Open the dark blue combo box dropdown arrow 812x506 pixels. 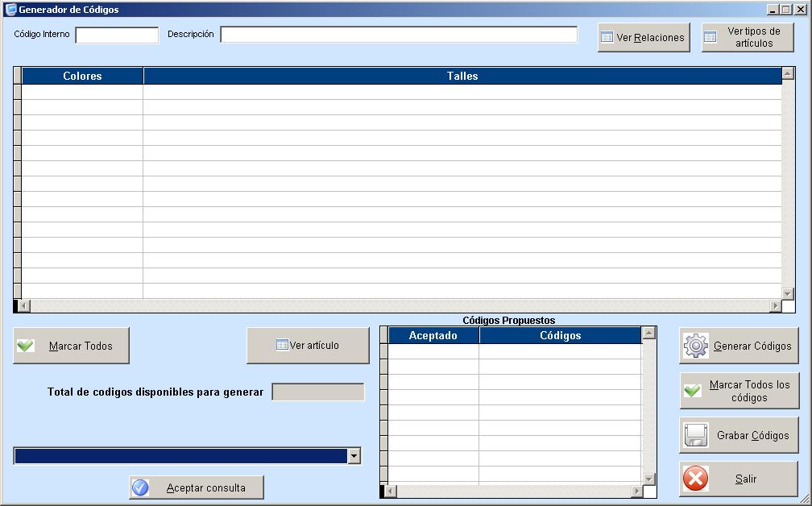(x=354, y=456)
